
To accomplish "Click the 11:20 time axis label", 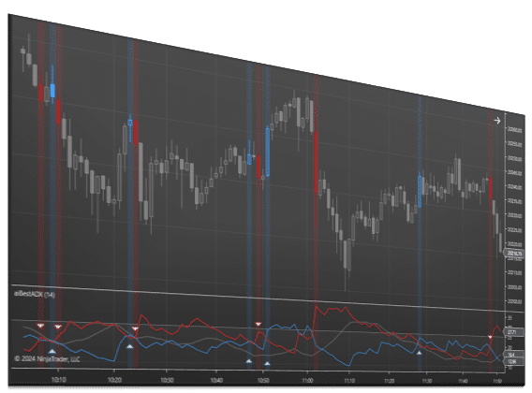I will point(389,381).
